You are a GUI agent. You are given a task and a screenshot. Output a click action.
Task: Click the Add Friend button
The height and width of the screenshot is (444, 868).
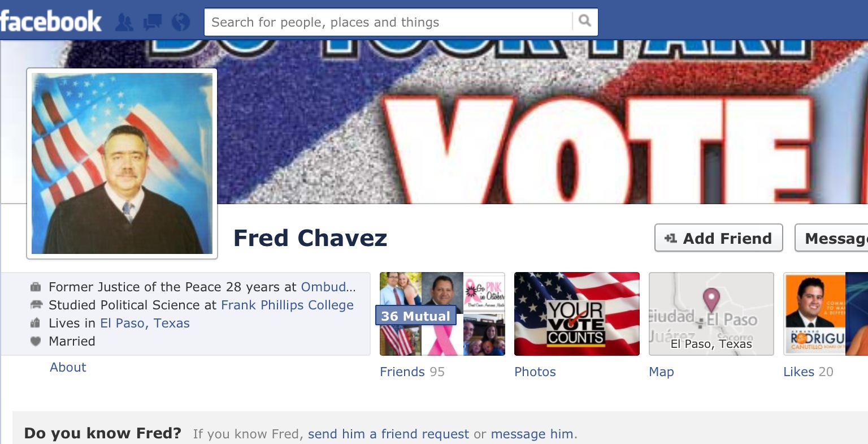pyautogui.click(x=718, y=238)
